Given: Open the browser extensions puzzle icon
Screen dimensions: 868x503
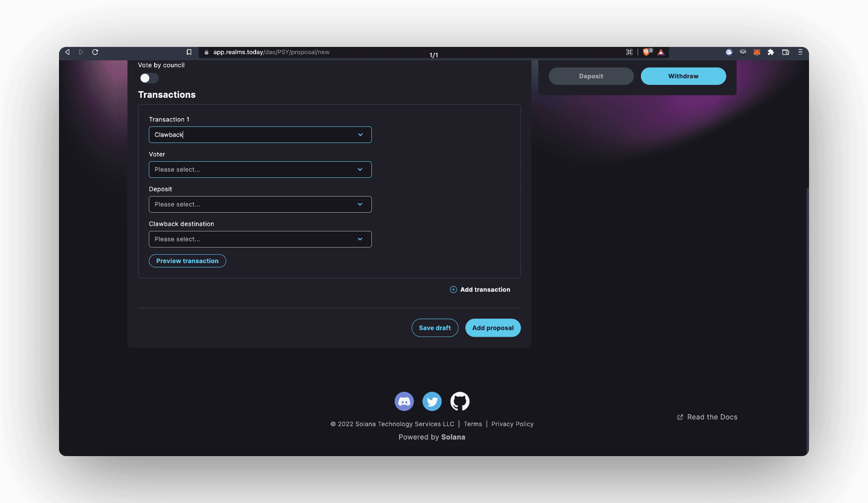Looking at the screenshot, I should point(771,52).
